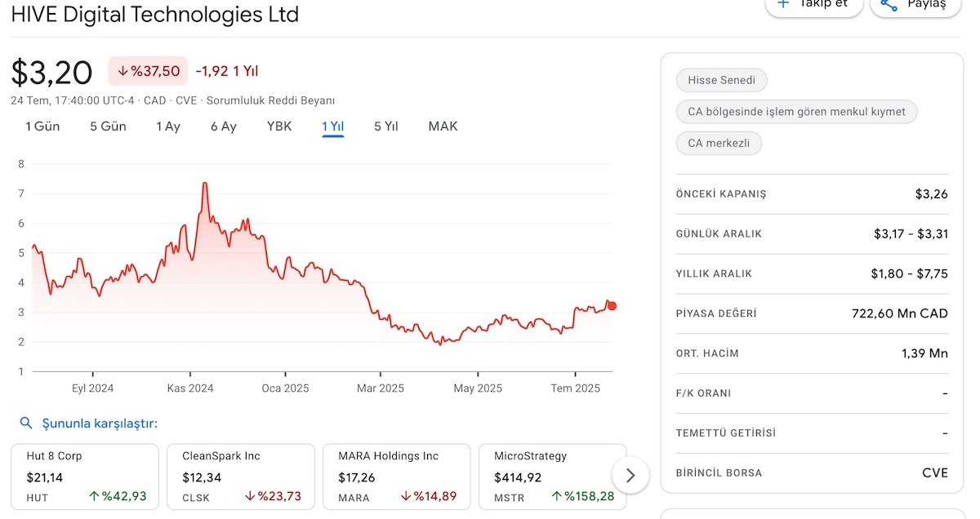Viewport: 980px width, 519px height.
Task: Click the %42,93 Hut 8 change
Action: click(x=117, y=496)
